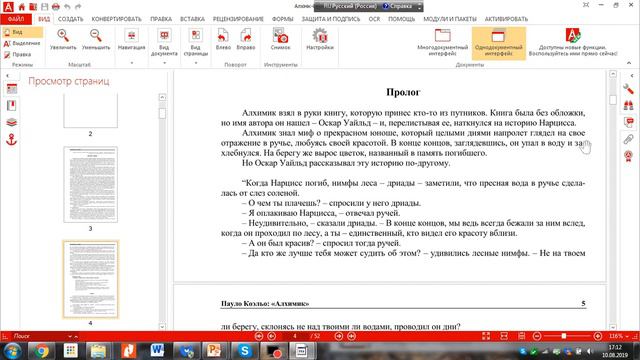Switch to the СОЗДАТЬ tab

70,19
